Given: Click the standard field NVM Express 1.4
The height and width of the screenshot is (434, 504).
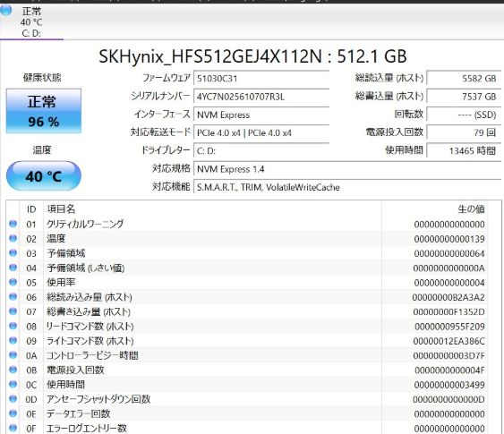Looking at the screenshot, I should click(x=347, y=169).
